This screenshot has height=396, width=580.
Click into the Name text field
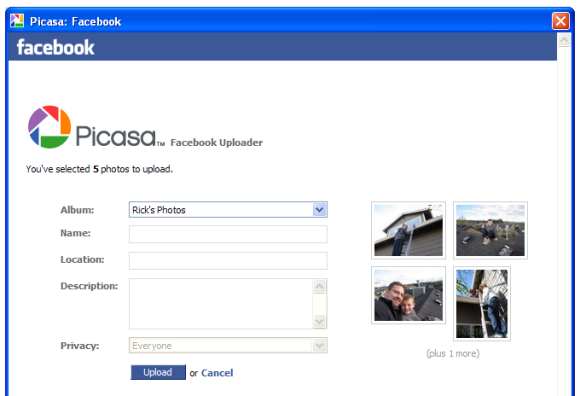click(228, 234)
